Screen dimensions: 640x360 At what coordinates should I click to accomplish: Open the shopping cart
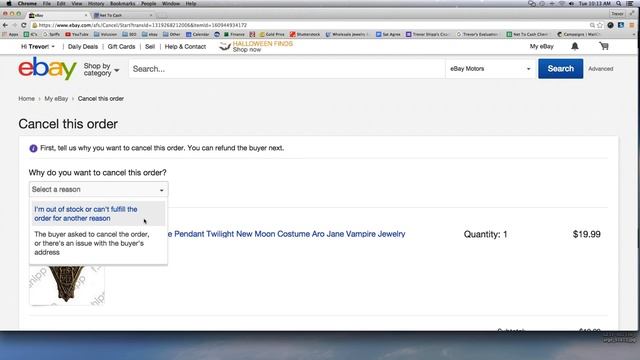tap(604, 46)
